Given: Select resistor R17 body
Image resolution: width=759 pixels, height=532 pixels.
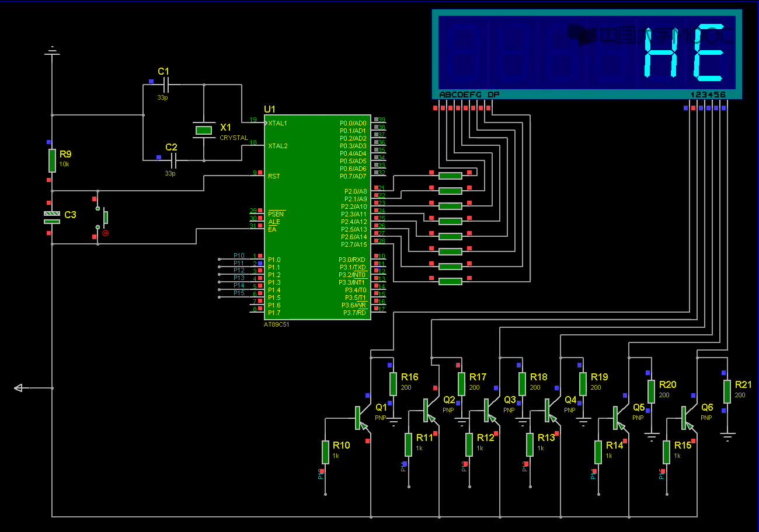Looking at the screenshot, I should [x=461, y=384].
